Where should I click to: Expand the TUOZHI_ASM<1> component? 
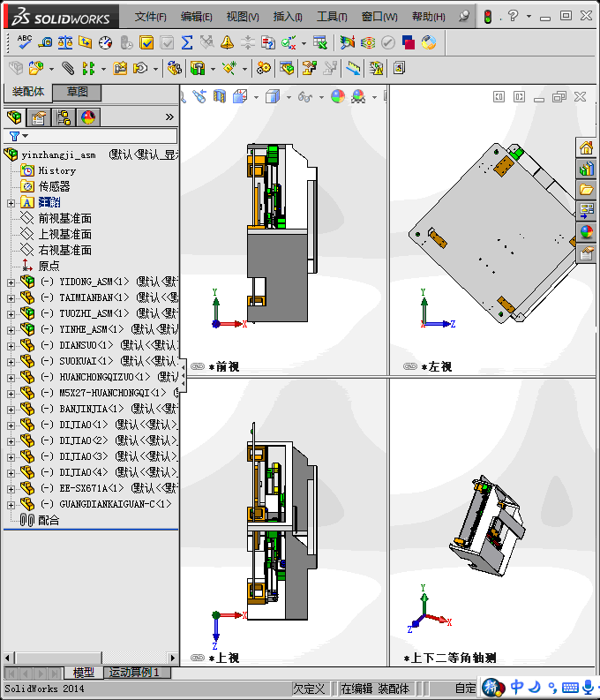click(x=11, y=314)
